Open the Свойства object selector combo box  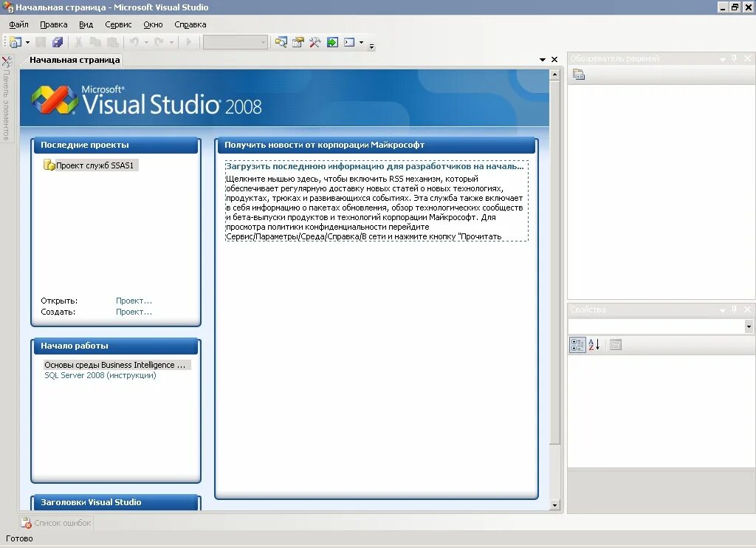(661, 326)
